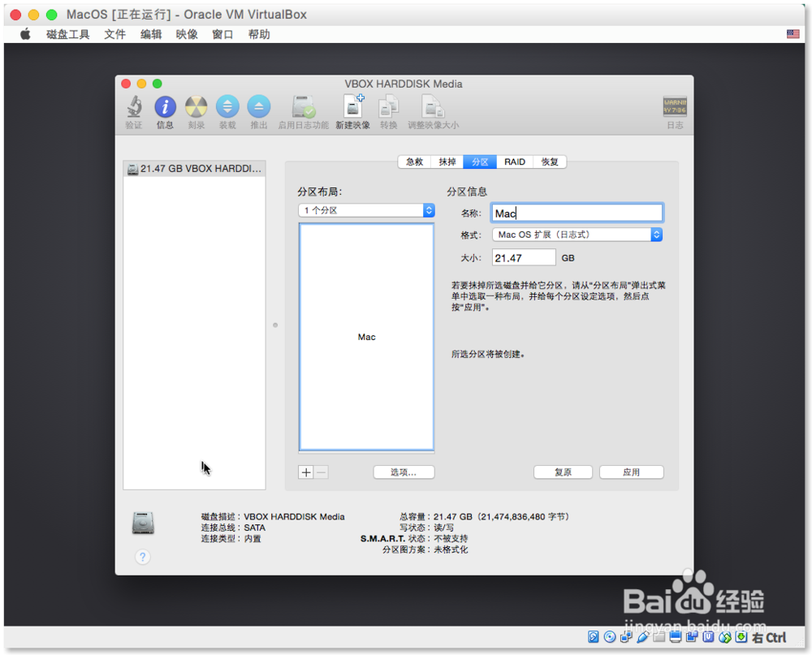Open the 格式 format dropdown
This screenshot has width=812, height=655.
click(577, 234)
